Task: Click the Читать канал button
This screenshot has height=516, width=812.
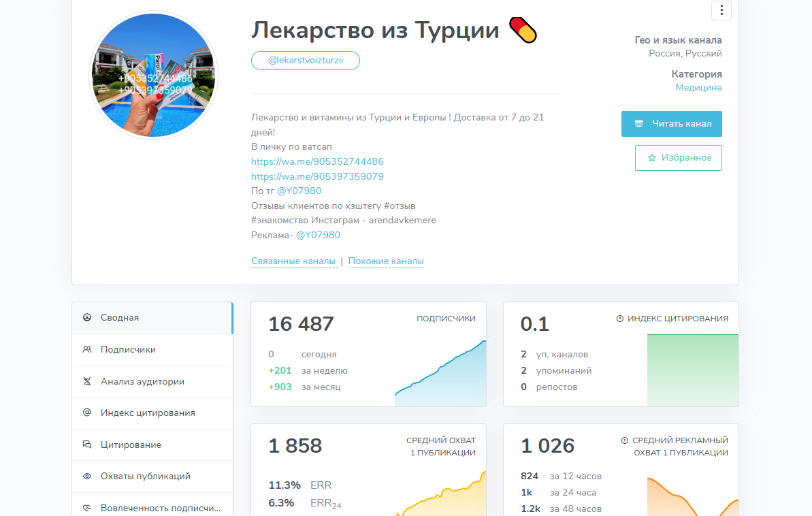Action: (x=671, y=123)
